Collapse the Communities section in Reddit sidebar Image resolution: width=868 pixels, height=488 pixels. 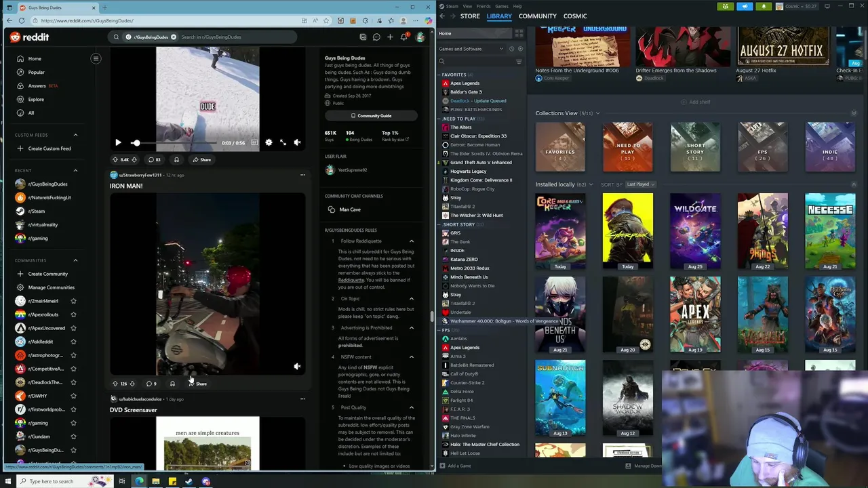point(75,260)
